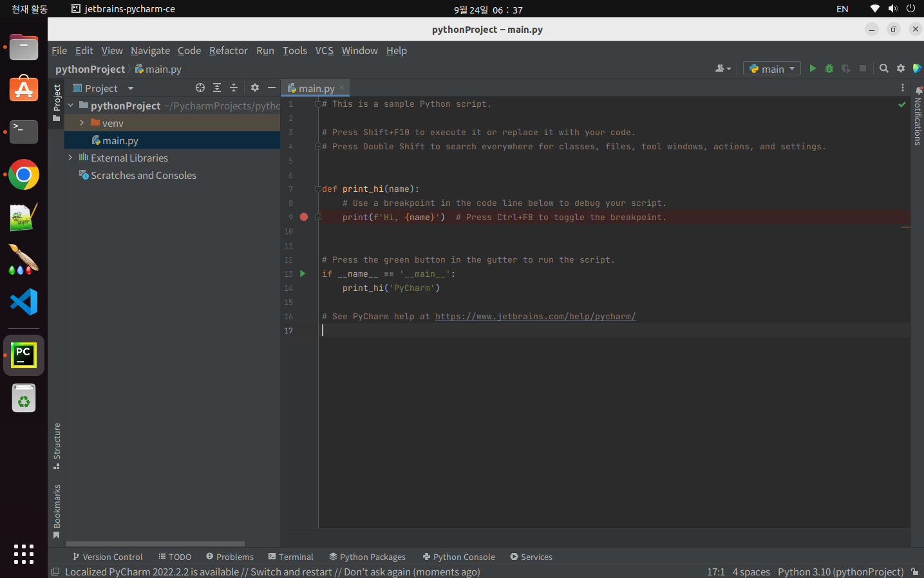Open the main run configuration dropdown

tap(772, 68)
